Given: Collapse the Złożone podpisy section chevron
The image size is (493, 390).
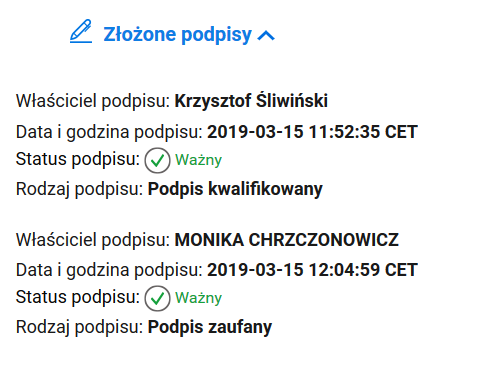Looking at the screenshot, I should [x=266, y=35].
